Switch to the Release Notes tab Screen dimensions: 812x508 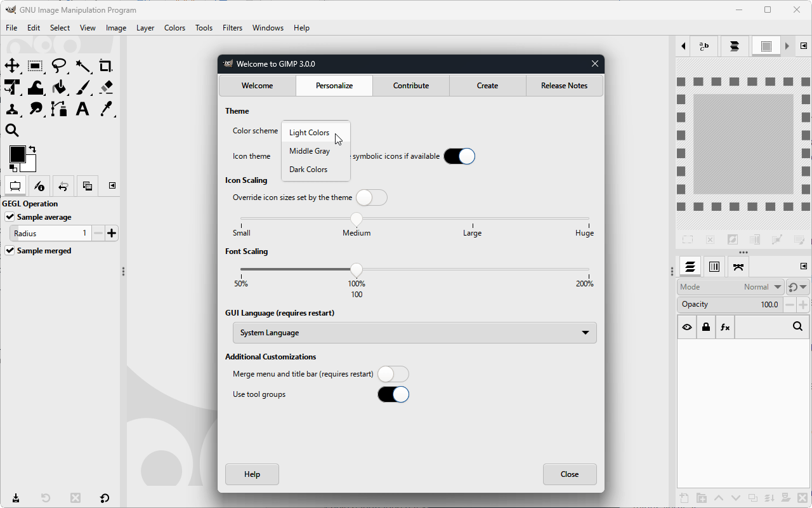point(565,86)
